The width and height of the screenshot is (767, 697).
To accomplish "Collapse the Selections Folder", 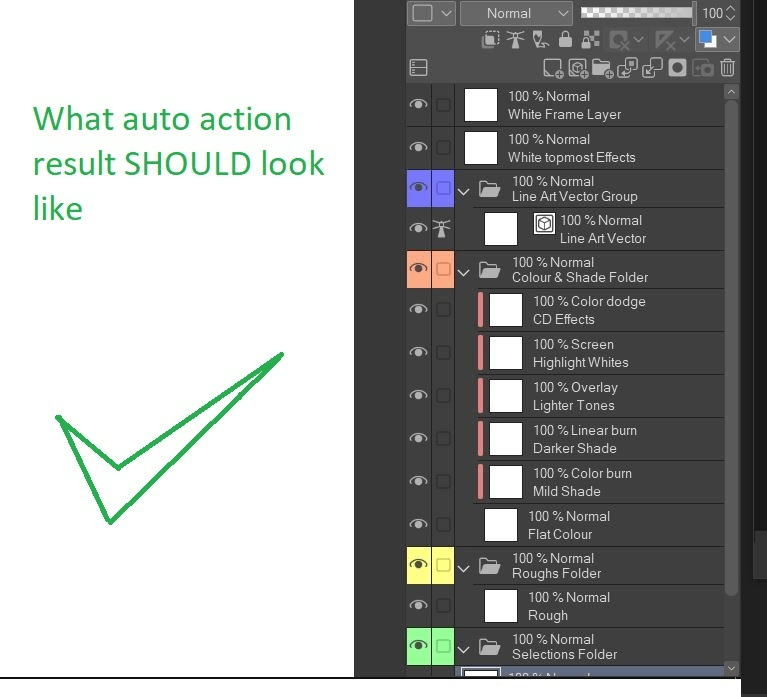I will click(x=464, y=650).
